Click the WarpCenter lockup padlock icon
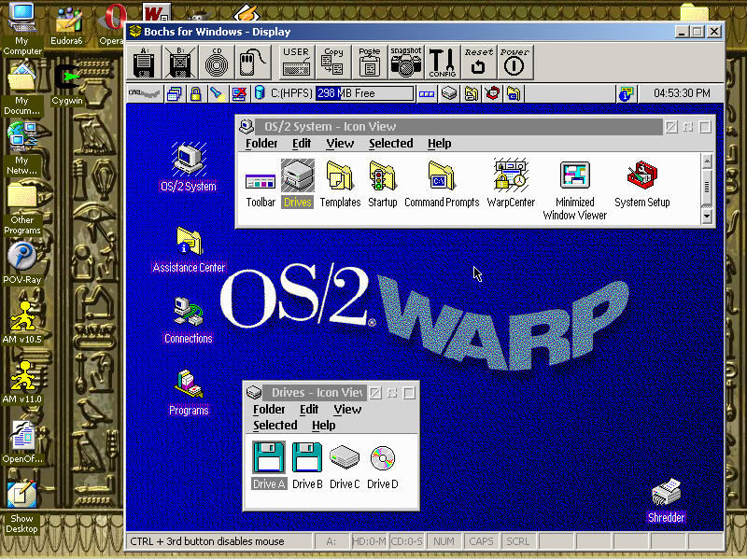Viewport: 747px width, 560px height. click(195, 93)
